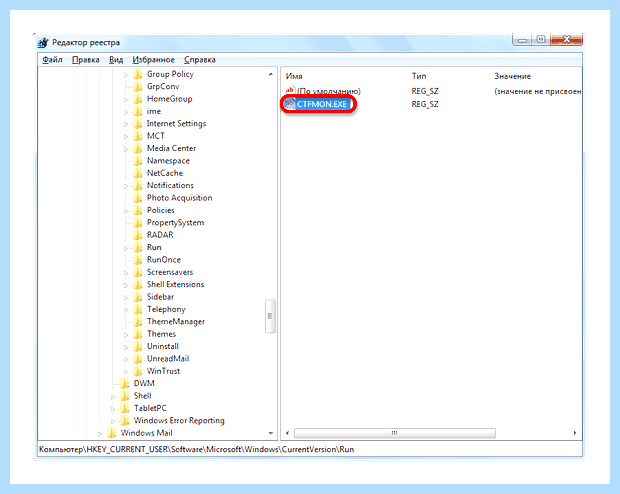620x494 pixels.
Task: Click the HomeGroup folder icon
Action: pyautogui.click(x=138, y=99)
